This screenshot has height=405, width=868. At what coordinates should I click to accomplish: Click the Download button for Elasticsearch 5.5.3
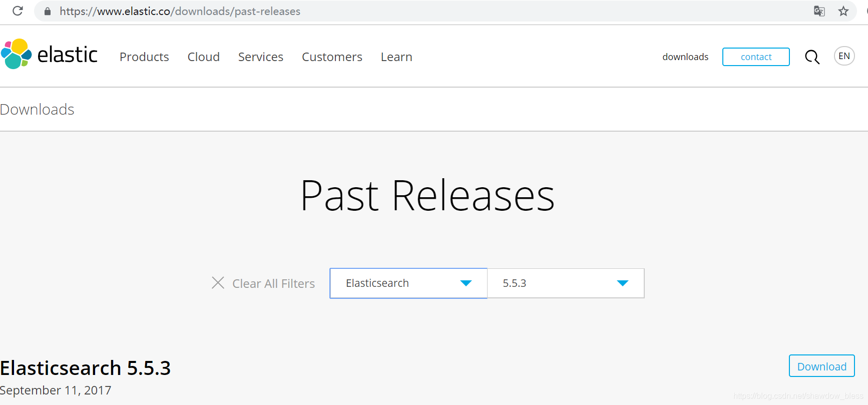click(821, 366)
